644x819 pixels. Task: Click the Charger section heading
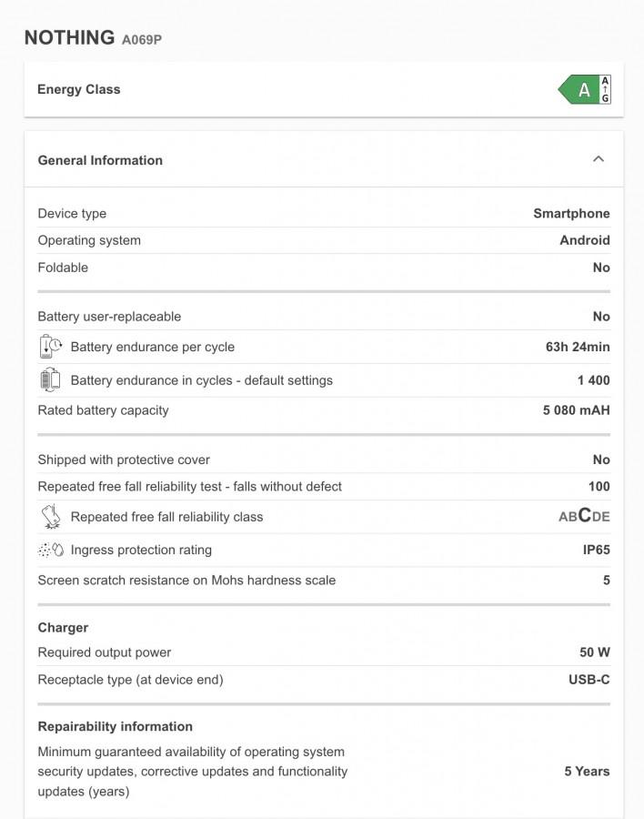tap(63, 628)
